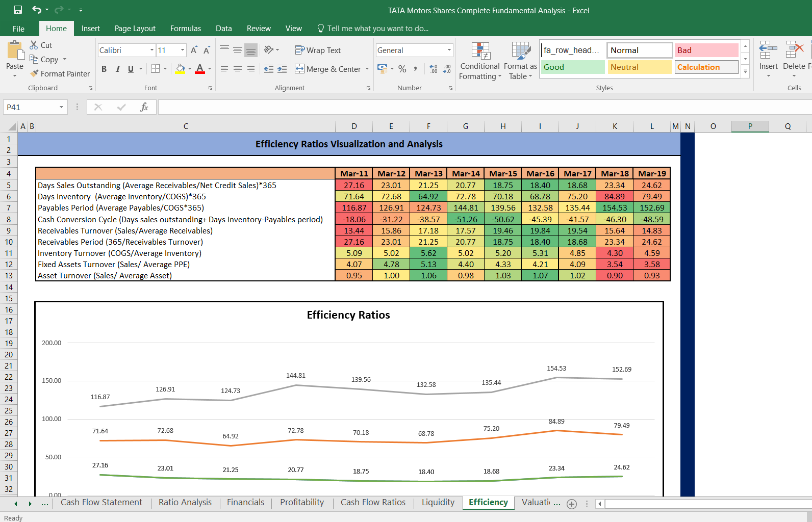Screen dimensions: 812x522
Task: Toggle Middle Align vertical alignment
Action: (x=238, y=49)
